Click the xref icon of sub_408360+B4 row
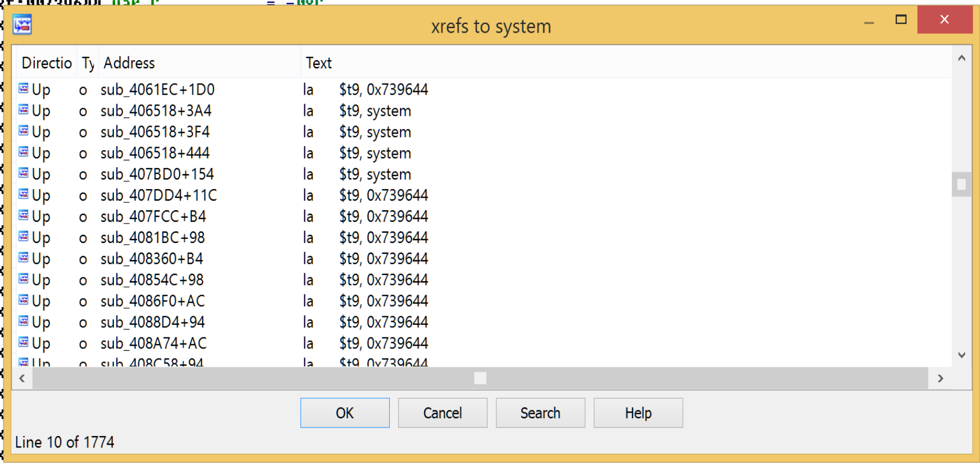980x463 pixels. pos(23,258)
